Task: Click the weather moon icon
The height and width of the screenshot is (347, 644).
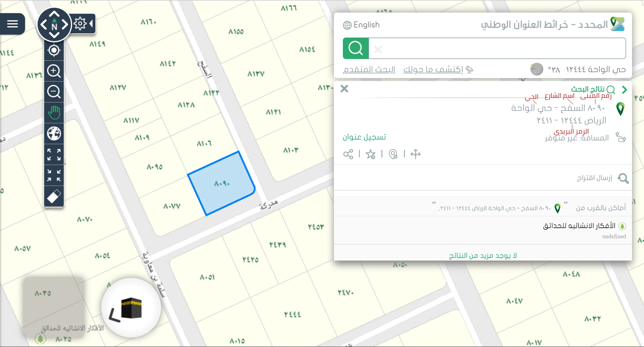Action: (x=536, y=69)
